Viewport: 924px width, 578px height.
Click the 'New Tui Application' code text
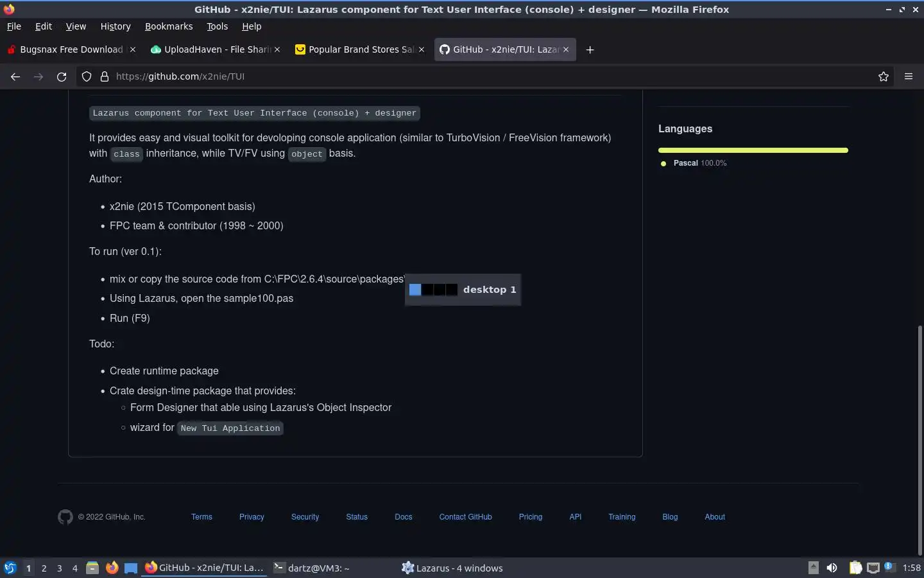click(x=230, y=428)
